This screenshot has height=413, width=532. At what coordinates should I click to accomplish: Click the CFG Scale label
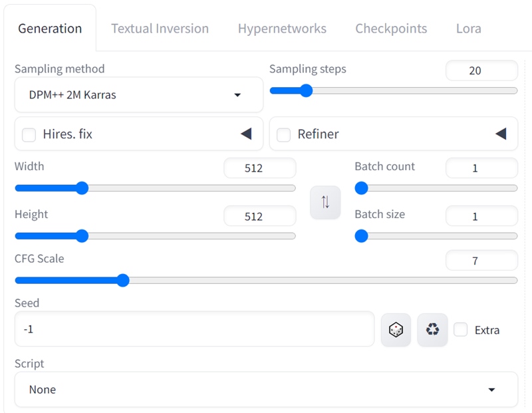[39, 259]
